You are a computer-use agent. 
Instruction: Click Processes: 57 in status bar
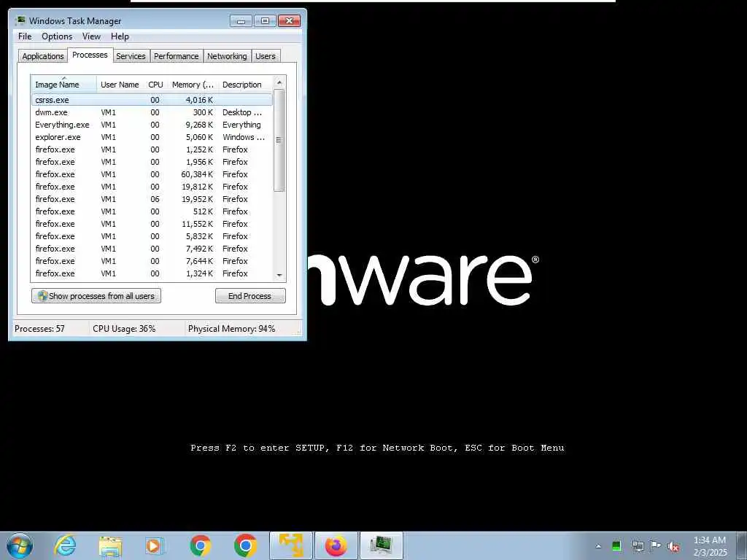coord(39,329)
